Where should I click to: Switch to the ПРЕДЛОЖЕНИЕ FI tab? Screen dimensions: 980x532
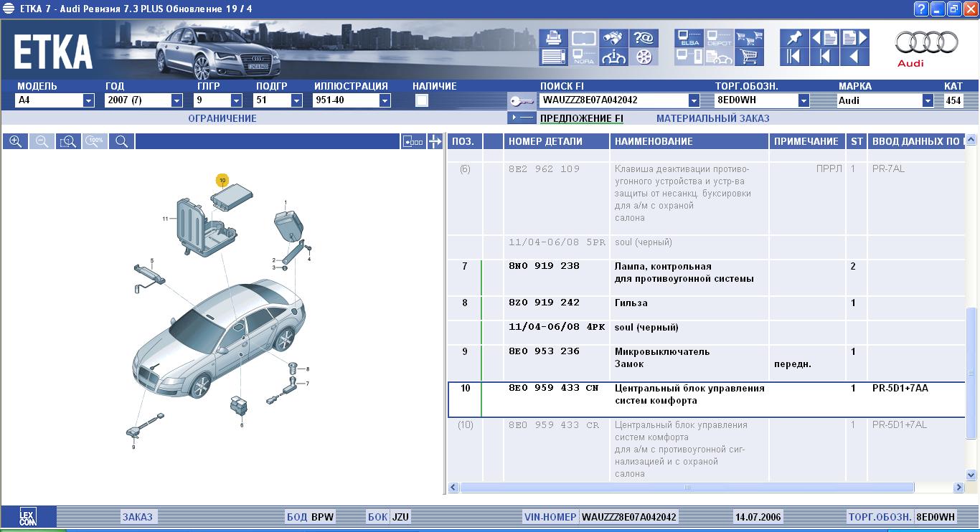coord(581,118)
